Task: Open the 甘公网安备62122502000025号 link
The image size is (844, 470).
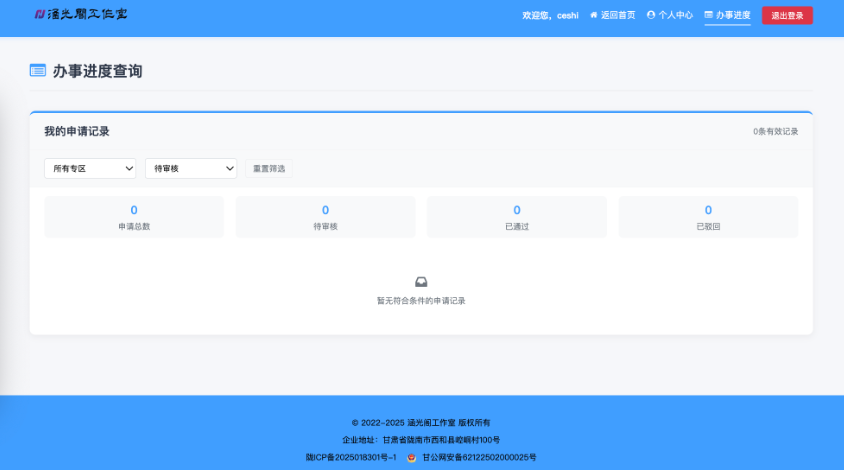Action: pos(479,457)
